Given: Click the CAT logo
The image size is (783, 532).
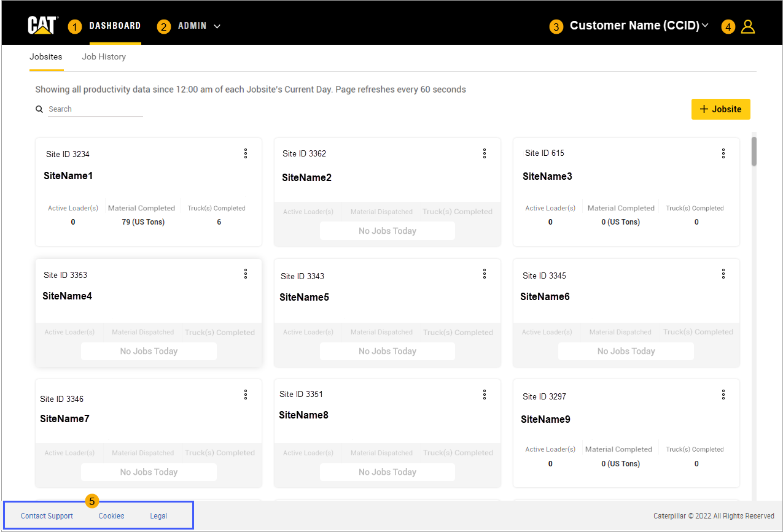Looking at the screenshot, I should coord(42,26).
